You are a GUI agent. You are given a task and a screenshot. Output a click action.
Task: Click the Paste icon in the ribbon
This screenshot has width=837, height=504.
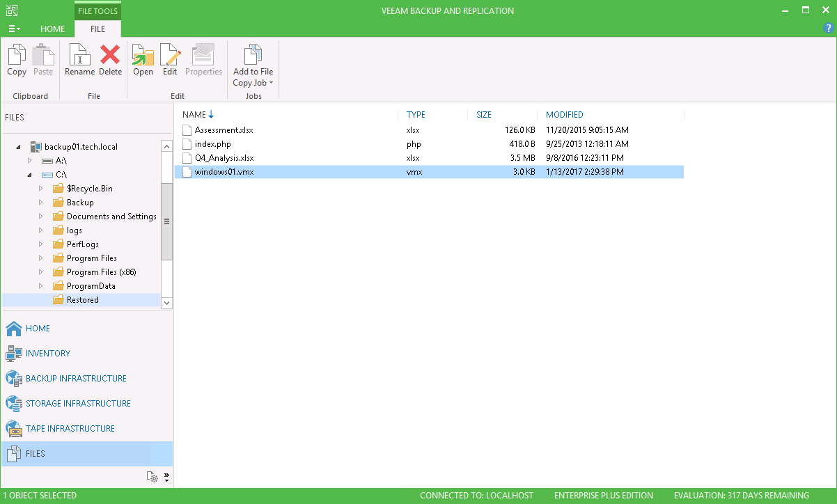point(43,54)
